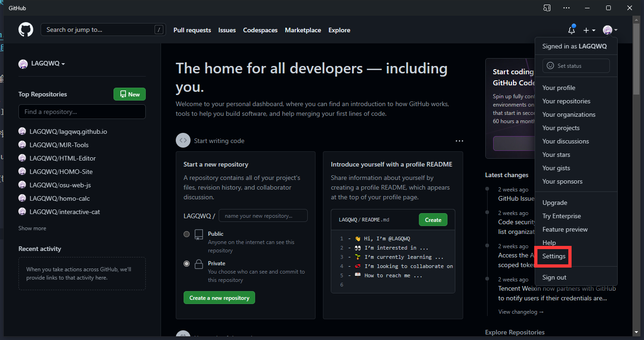Image resolution: width=644 pixels, height=340 pixels.
Task: Focus the Search or jump to field
Action: tap(99, 30)
